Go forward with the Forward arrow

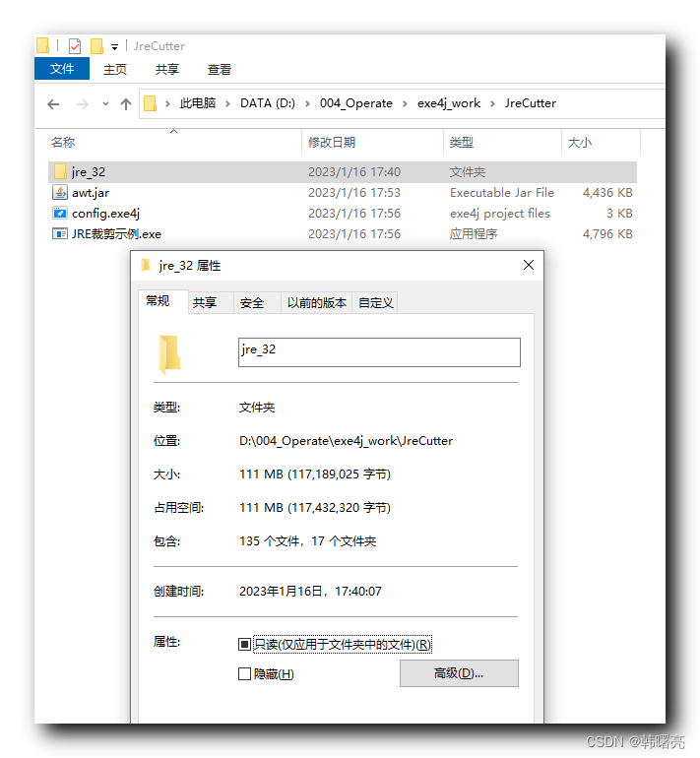[x=83, y=104]
